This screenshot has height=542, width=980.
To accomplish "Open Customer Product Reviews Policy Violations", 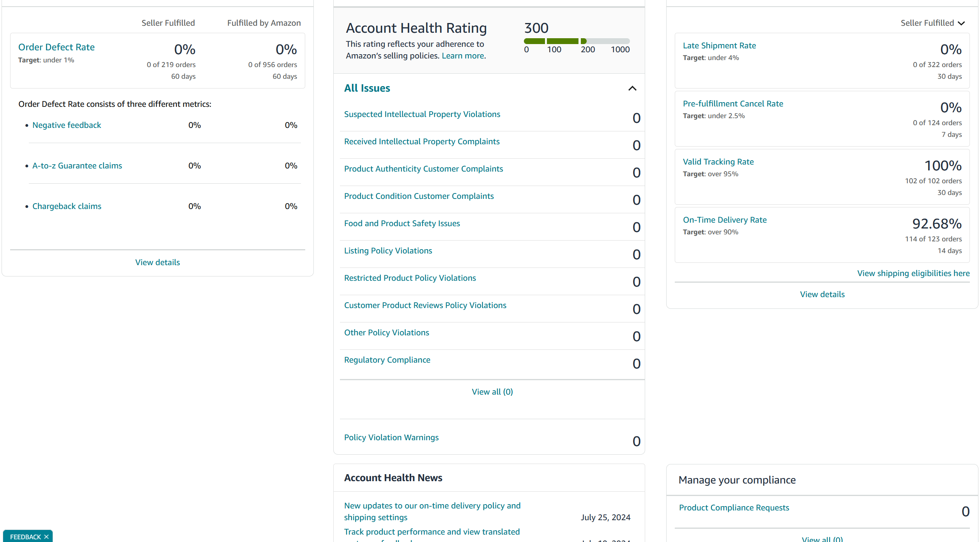I will [425, 305].
